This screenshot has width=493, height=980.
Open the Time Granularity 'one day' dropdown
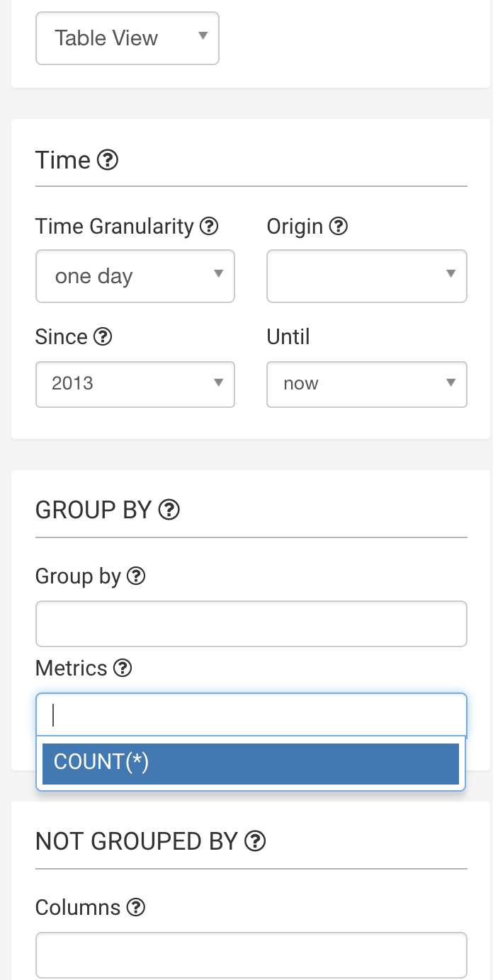[135, 276]
